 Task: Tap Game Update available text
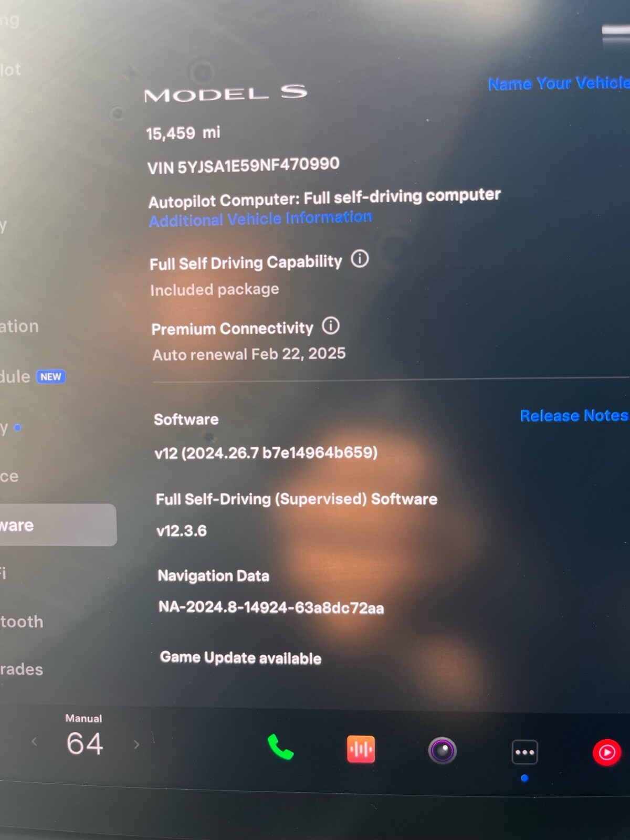240,658
